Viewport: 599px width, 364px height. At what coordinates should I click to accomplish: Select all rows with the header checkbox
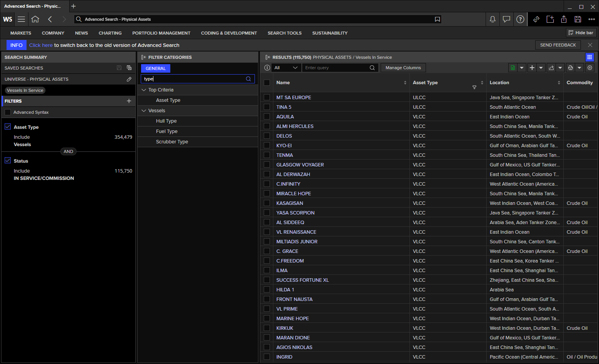tap(267, 83)
